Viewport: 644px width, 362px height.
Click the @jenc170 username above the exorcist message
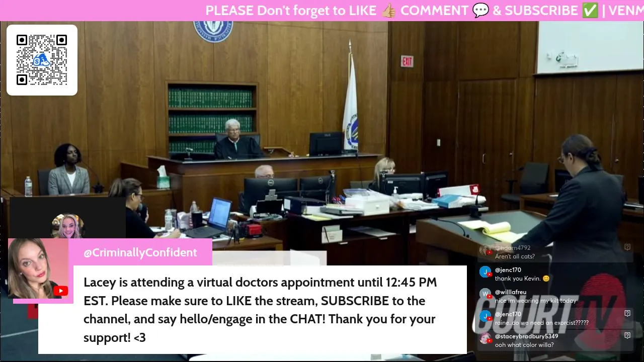click(x=508, y=314)
